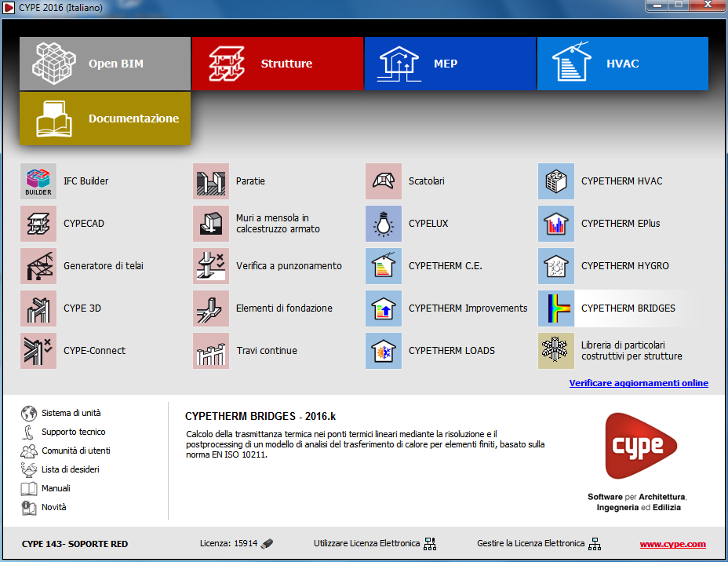728x562 pixels.
Task: Launch Travi continue from its icon
Action: [211, 351]
